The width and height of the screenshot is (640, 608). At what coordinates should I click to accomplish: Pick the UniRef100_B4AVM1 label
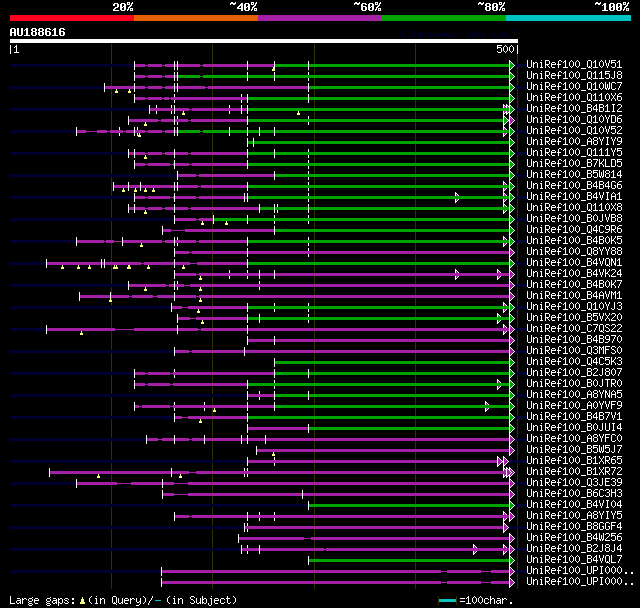tap(574, 296)
